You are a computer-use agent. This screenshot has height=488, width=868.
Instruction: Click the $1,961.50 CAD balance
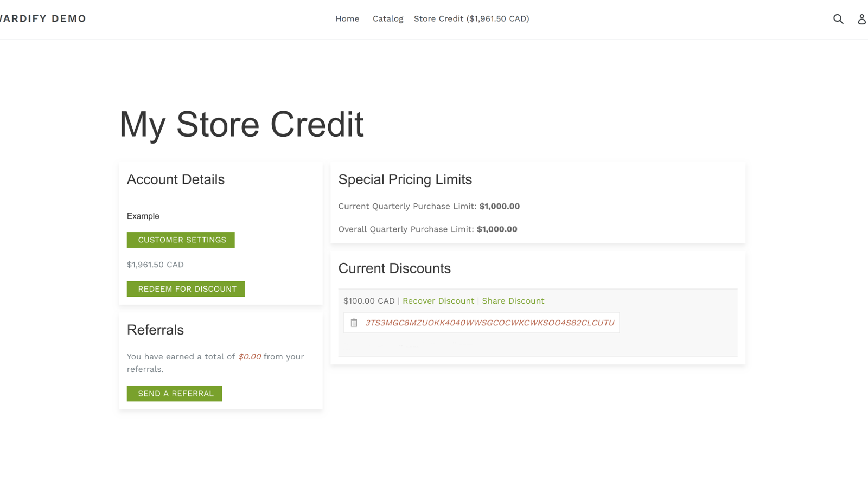pos(155,265)
